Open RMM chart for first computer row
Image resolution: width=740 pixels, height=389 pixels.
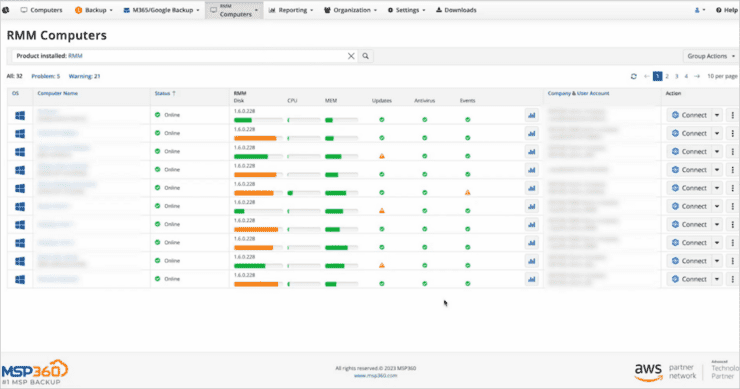532,115
